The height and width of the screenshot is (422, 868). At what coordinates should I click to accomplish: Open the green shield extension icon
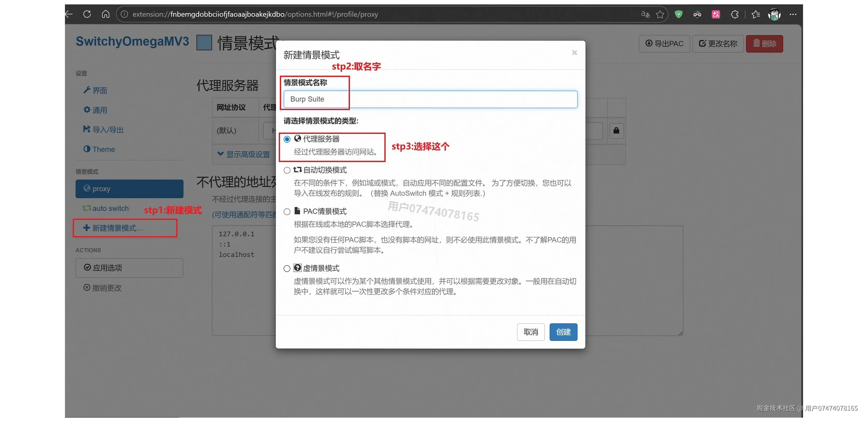click(679, 14)
